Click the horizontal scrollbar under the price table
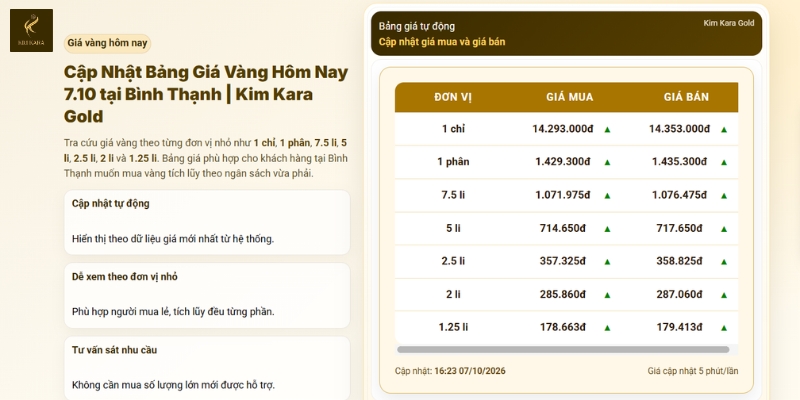This screenshot has height=400, width=800. pos(563,349)
